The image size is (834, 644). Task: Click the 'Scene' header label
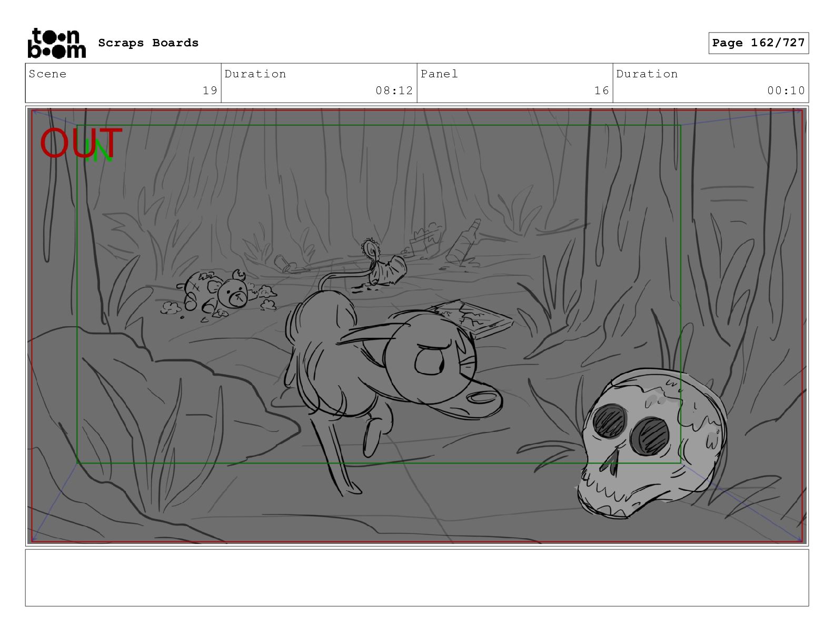[47, 74]
